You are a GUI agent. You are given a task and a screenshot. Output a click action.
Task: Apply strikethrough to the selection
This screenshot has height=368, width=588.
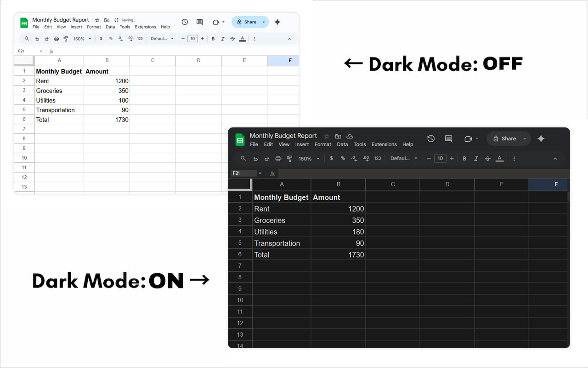pos(487,158)
